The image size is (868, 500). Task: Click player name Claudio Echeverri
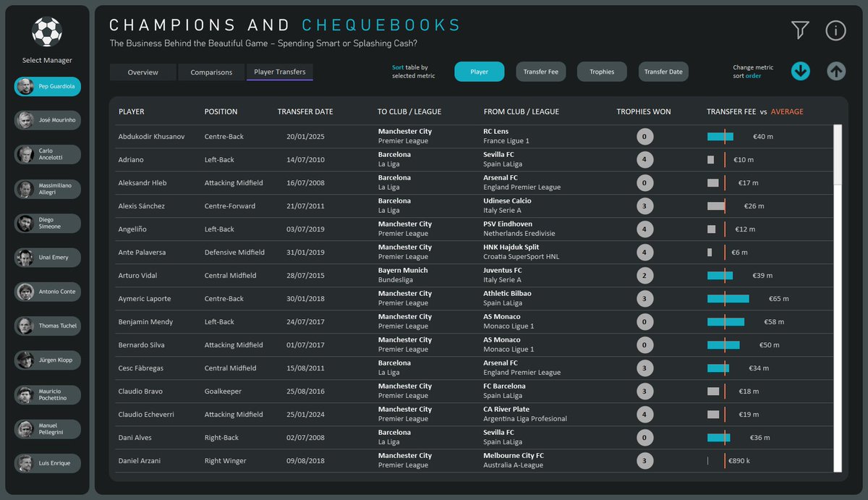coord(146,415)
